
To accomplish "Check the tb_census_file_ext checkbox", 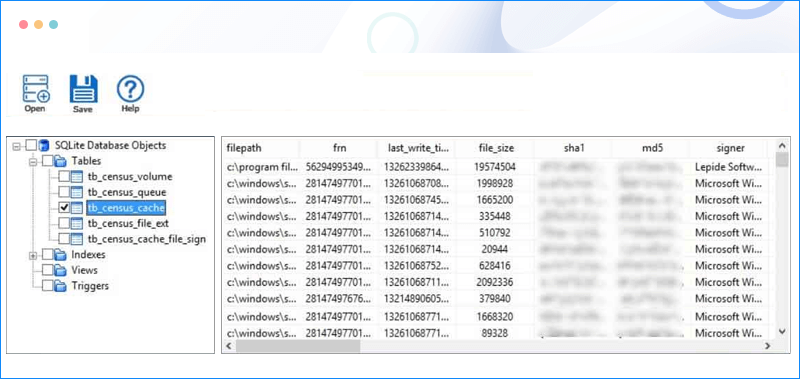I will point(64,223).
